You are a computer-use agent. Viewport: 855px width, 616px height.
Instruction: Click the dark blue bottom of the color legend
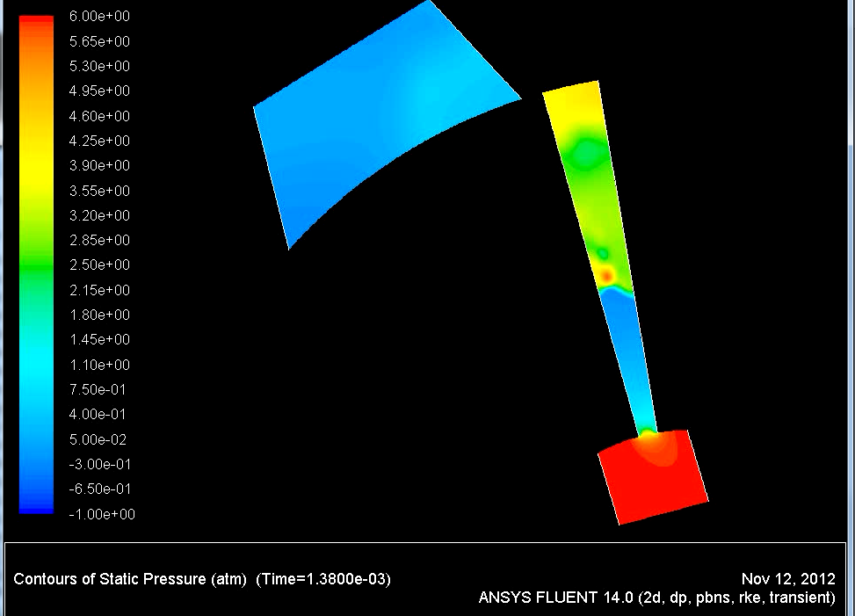pos(36,504)
